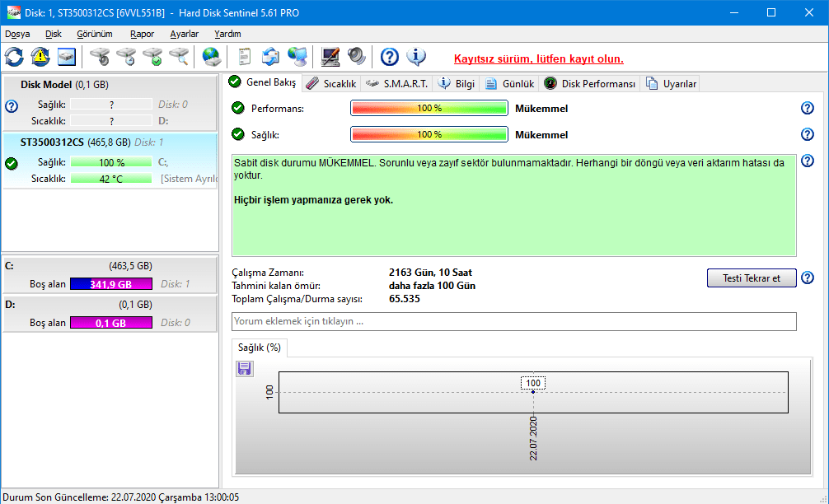This screenshot has width=829, height=504.
Task: Click the 22.07.2020 date label on graph
Action: point(533,438)
